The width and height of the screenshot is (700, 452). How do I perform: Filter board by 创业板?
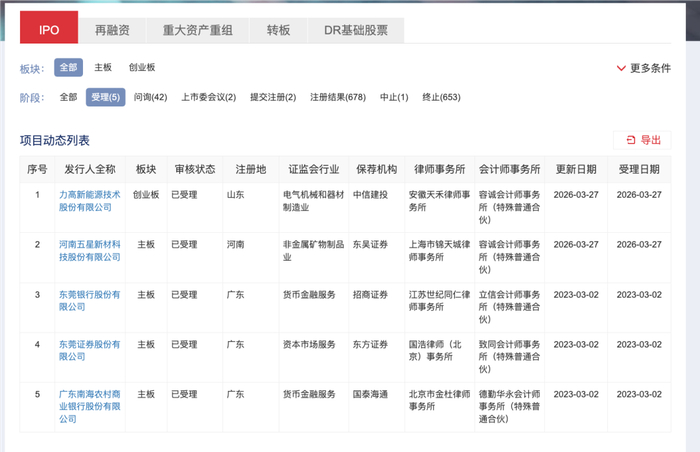(142, 67)
